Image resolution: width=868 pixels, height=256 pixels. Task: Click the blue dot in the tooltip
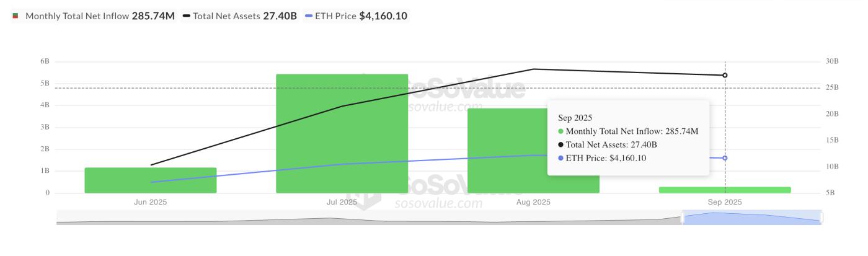coord(561,158)
